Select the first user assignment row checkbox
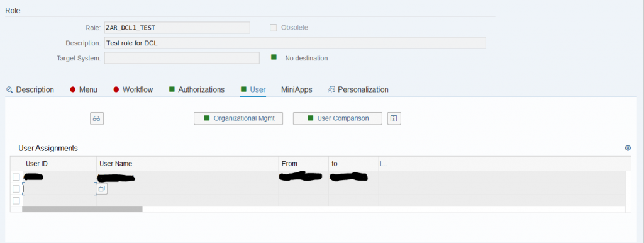The width and height of the screenshot is (644, 243). click(16, 177)
